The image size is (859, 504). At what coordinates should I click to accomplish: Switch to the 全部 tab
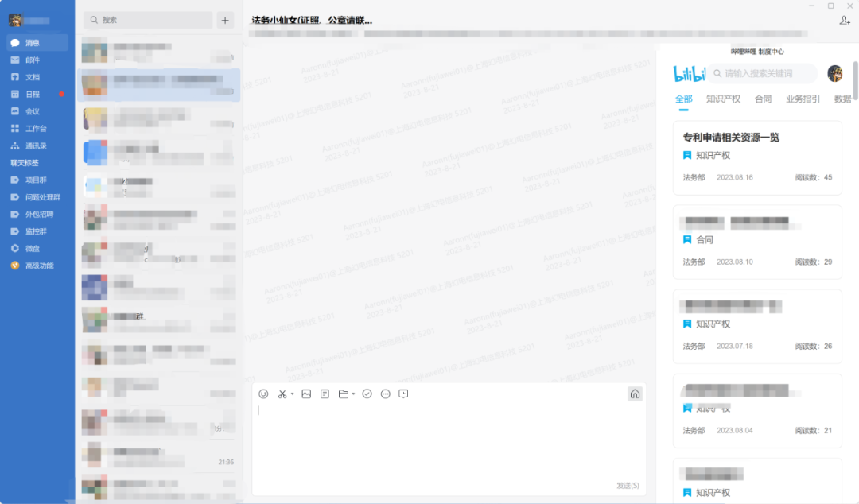[x=684, y=99]
